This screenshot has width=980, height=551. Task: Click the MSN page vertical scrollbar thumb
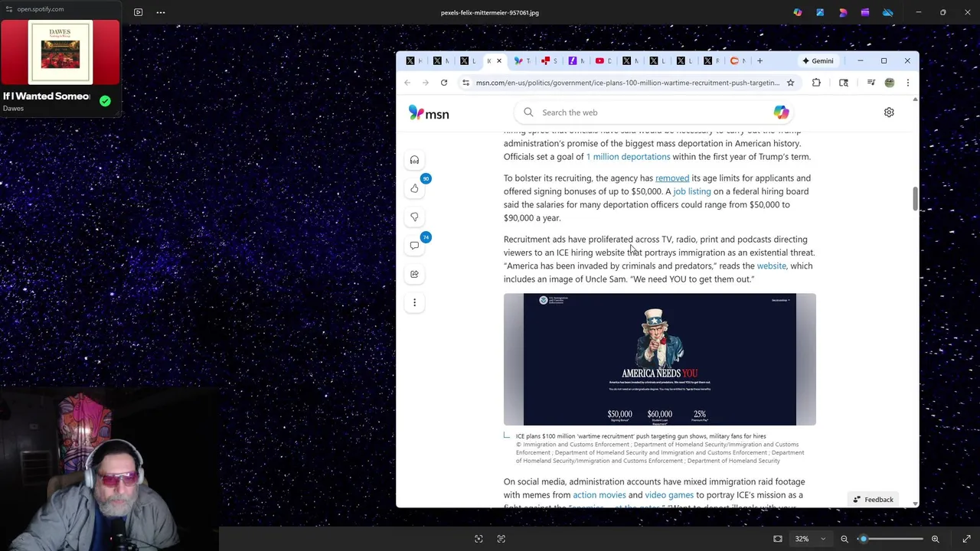tap(915, 197)
